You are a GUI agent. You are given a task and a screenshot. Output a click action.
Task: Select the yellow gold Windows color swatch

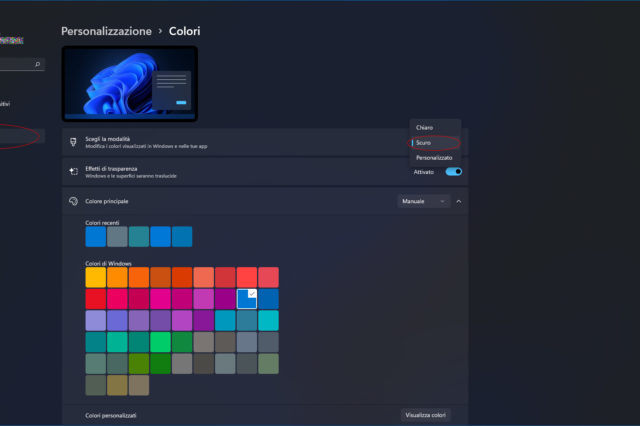click(x=96, y=277)
